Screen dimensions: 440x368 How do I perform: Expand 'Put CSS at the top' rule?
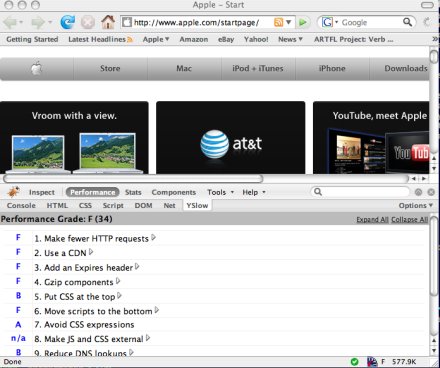[120, 296]
